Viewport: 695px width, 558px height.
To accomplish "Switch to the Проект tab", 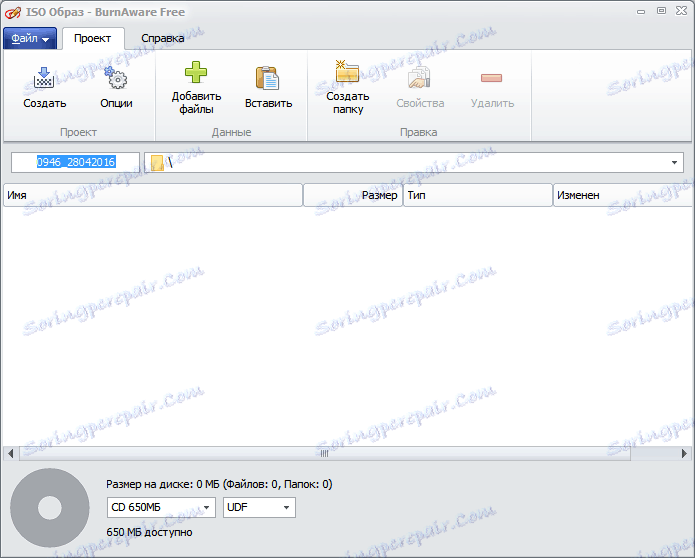I will [x=93, y=39].
